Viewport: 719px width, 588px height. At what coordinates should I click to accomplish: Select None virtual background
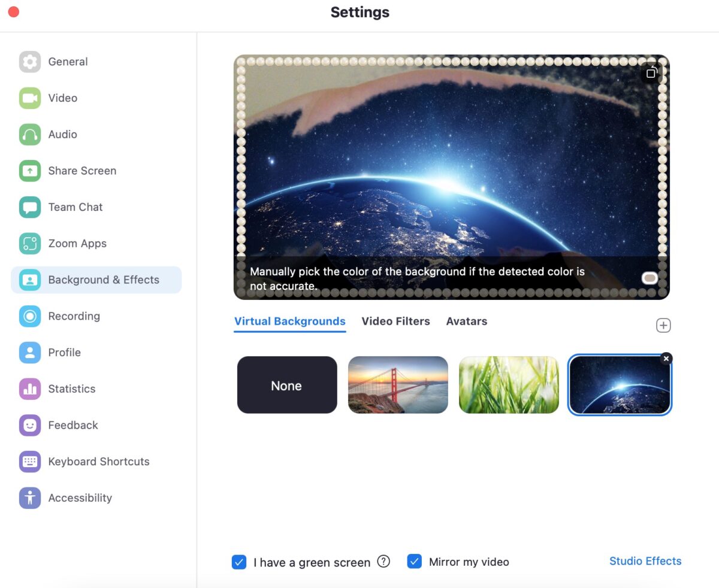(x=287, y=385)
